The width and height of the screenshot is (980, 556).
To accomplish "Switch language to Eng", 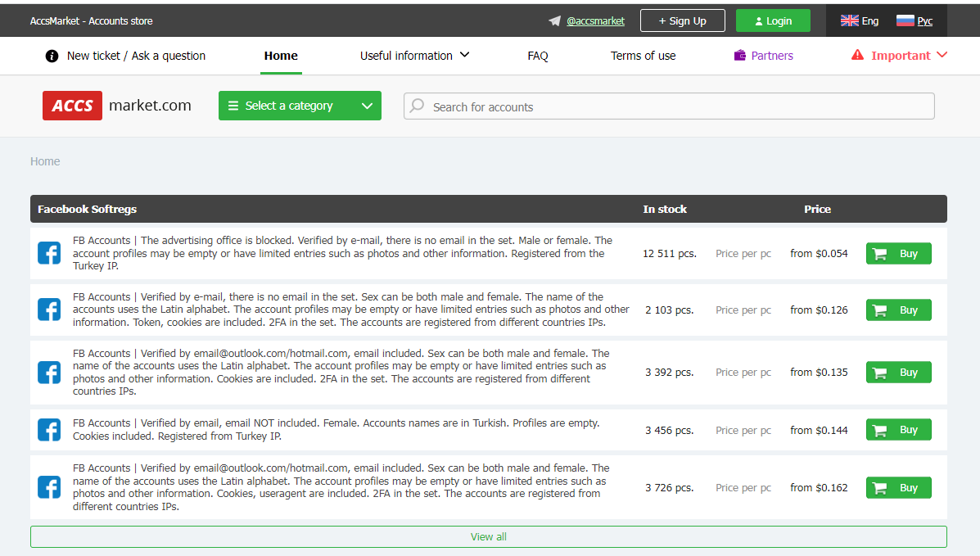I will tap(870, 20).
